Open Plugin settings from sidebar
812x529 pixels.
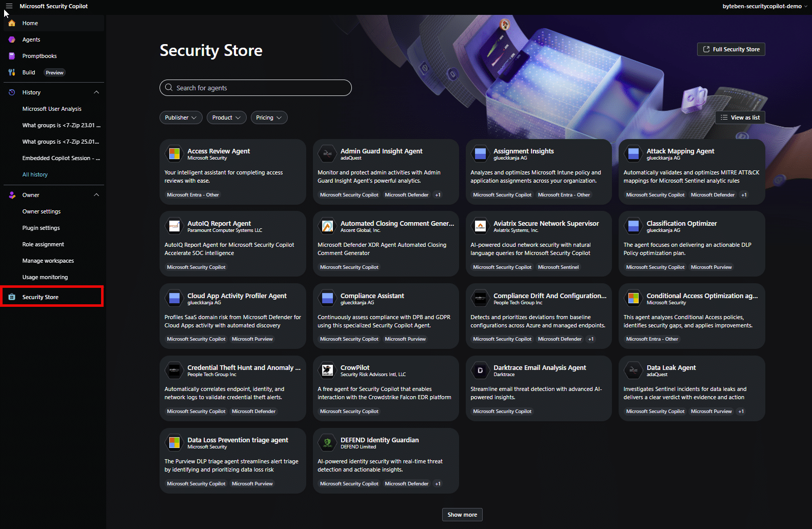(x=41, y=228)
